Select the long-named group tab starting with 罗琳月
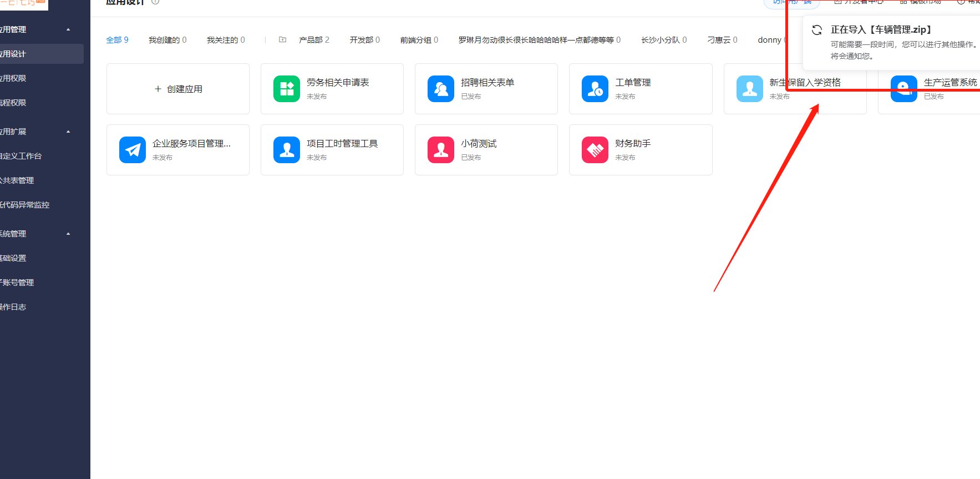980x479 pixels. (540, 40)
